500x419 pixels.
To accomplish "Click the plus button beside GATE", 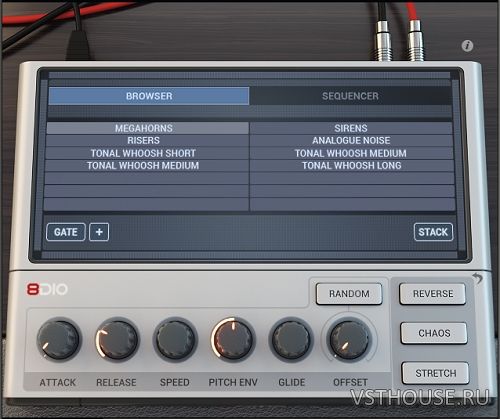I will point(99,232).
